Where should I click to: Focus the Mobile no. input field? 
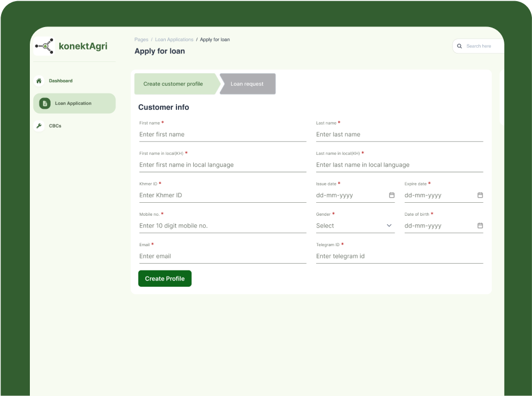click(223, 226)
